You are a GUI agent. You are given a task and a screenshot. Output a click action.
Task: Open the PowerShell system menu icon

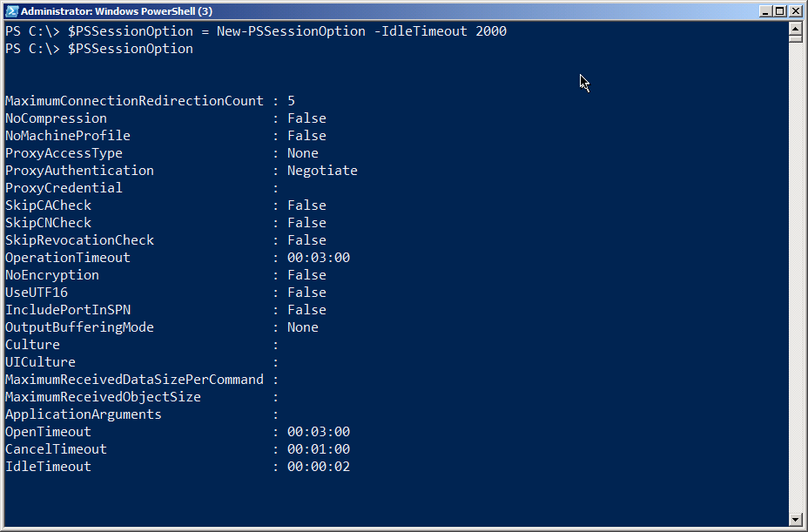11,11
